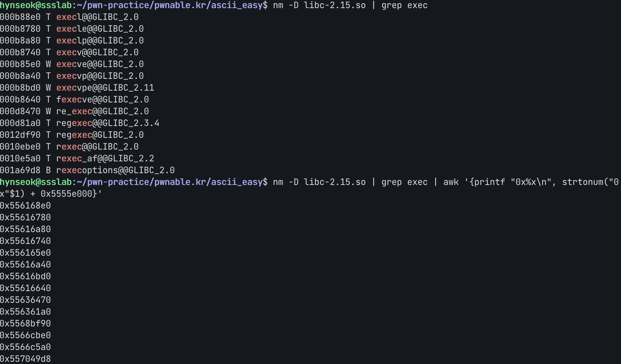Image resolution: width=621 pixels, height=364 pixels.
Task: Click the fexecve@@GLIBC_2.0 symbol name
Action: (x=103, y=99)
